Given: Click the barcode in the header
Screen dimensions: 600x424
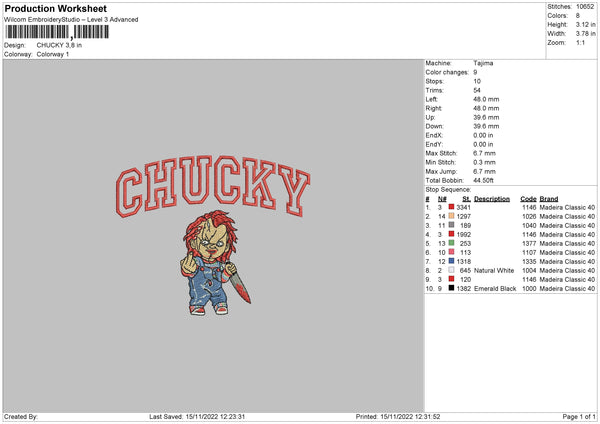Looking at the screenshot, I should (57, 32).
